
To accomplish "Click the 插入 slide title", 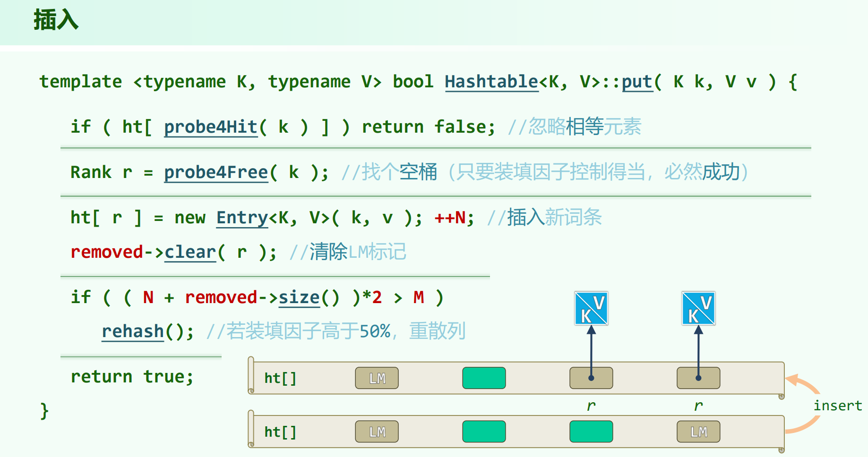I will pyautogui.click(x=56, y=20).
